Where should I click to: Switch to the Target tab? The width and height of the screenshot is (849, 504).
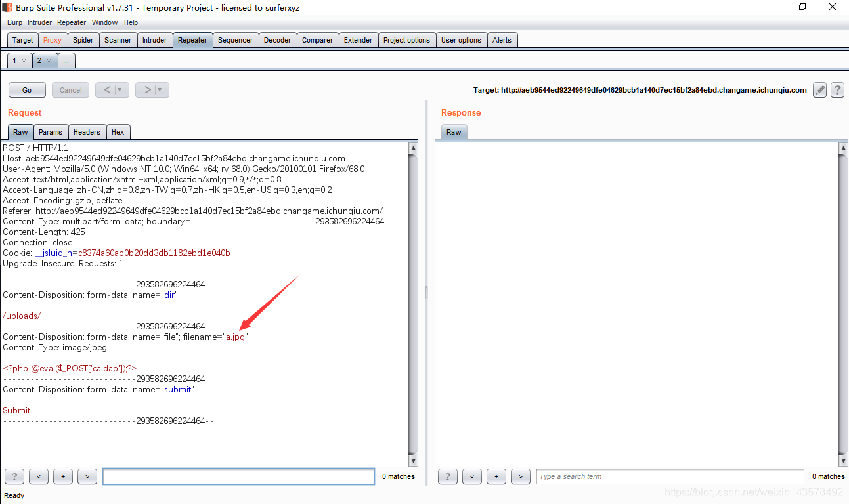pyautogui.click(x=23, y=40)
